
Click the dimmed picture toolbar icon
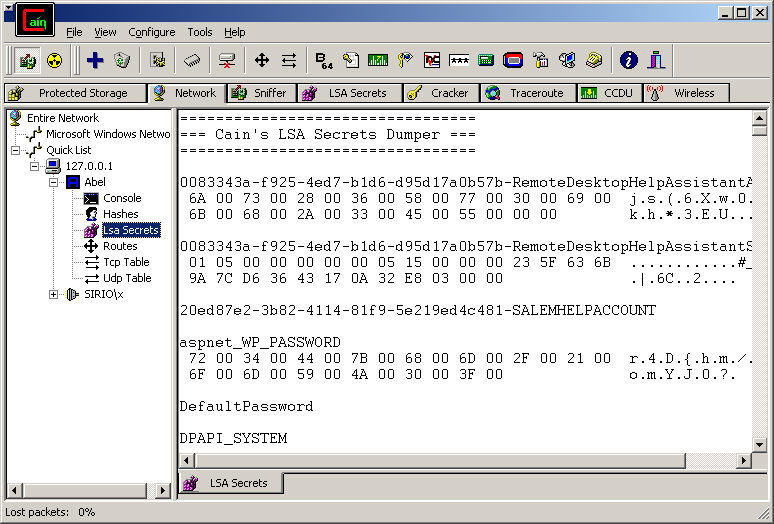pos(157,61)
